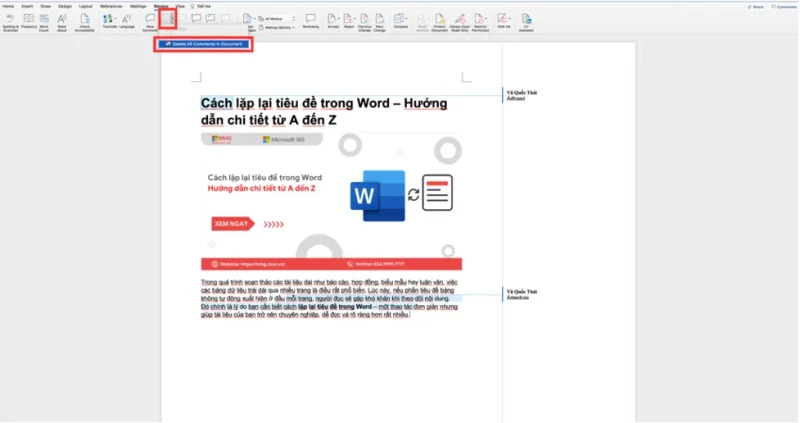Select the Review tab
Viewport: 800px width, 423px height.
point(161,6)
